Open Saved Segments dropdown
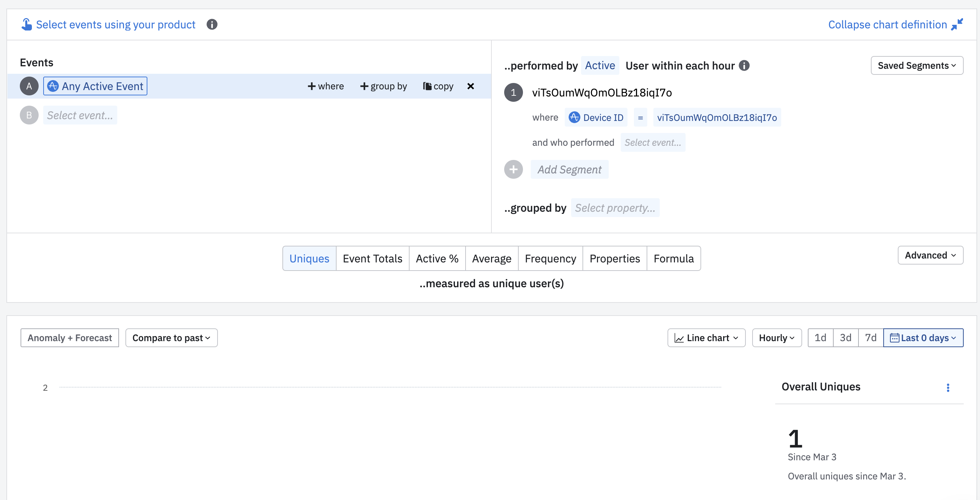The image size is (980, 500). click(x=917, y=66)
